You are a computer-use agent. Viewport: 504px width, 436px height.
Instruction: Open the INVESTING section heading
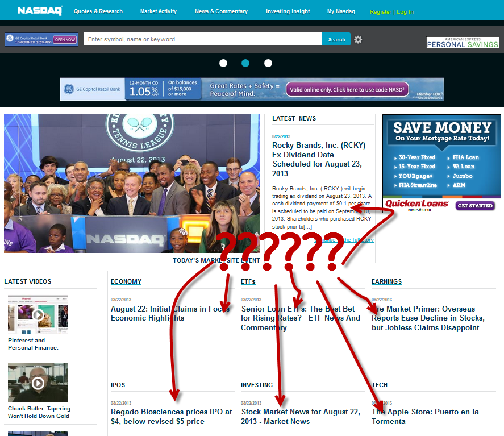[x=257, y=385]
